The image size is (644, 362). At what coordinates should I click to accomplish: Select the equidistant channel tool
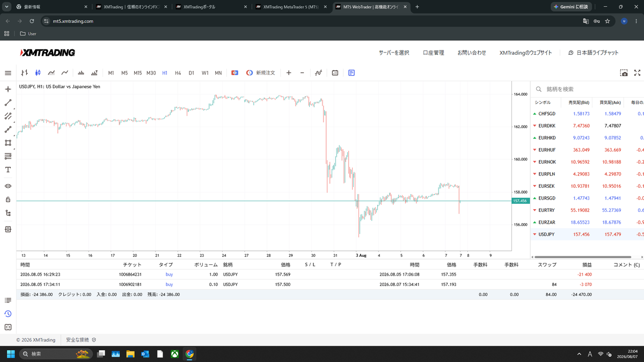pos(8,116)
